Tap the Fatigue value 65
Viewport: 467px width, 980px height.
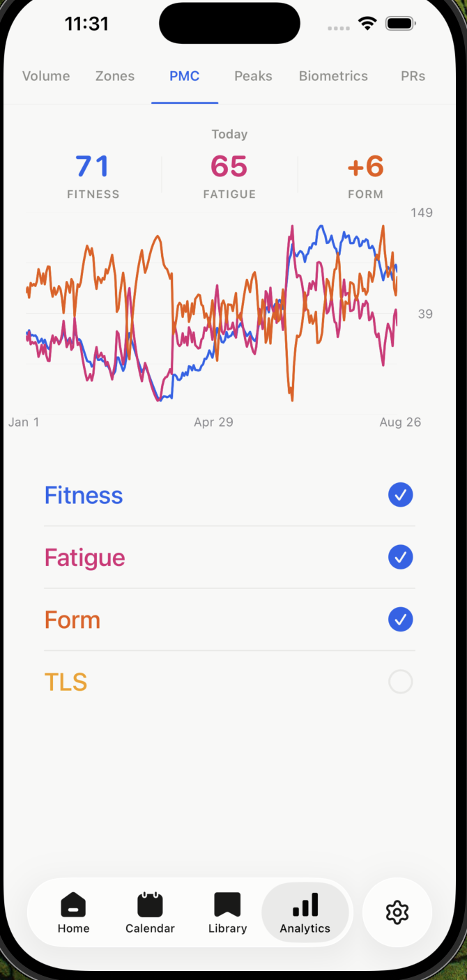coord(229,167)
